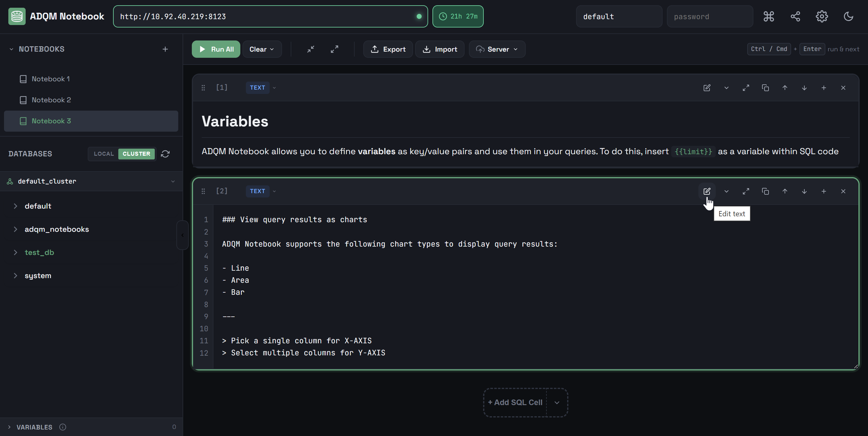This screenshot has height=436, width=868.
Task: Click the Run All button
Action: click(x=216, y=49)
